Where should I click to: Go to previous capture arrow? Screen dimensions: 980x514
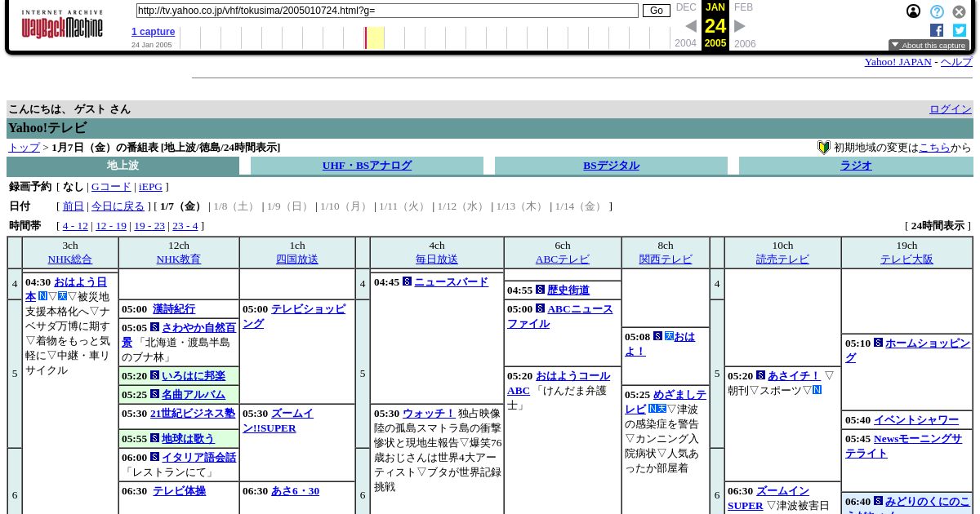pyautogui.click(x=691, y=26)
